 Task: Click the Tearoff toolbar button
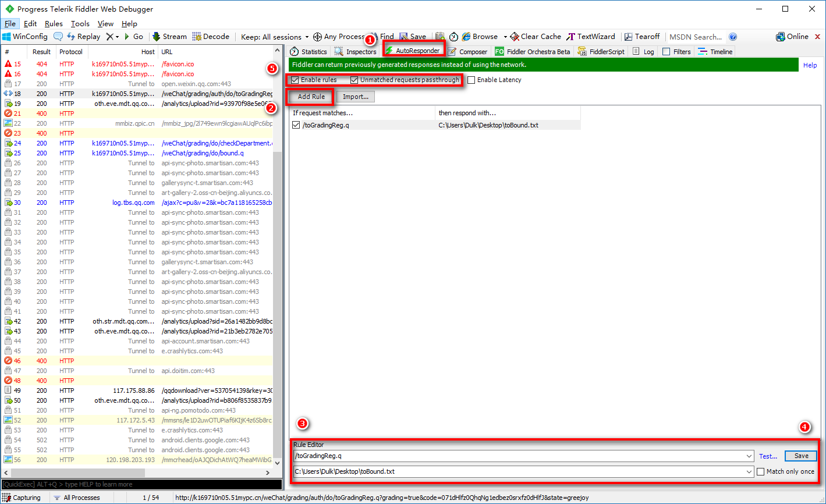(642, 37)
